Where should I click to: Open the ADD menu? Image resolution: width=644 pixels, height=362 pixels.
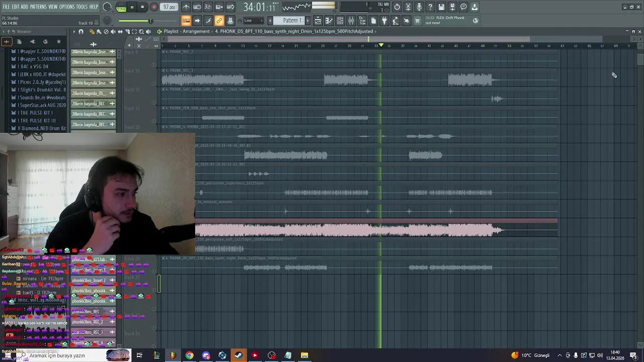(25, 7)
